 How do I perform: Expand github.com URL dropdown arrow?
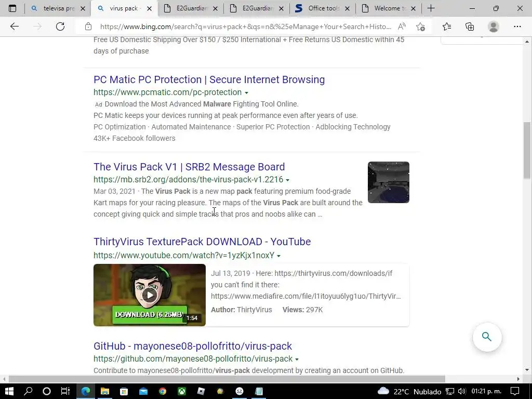[x=297, y=360]
